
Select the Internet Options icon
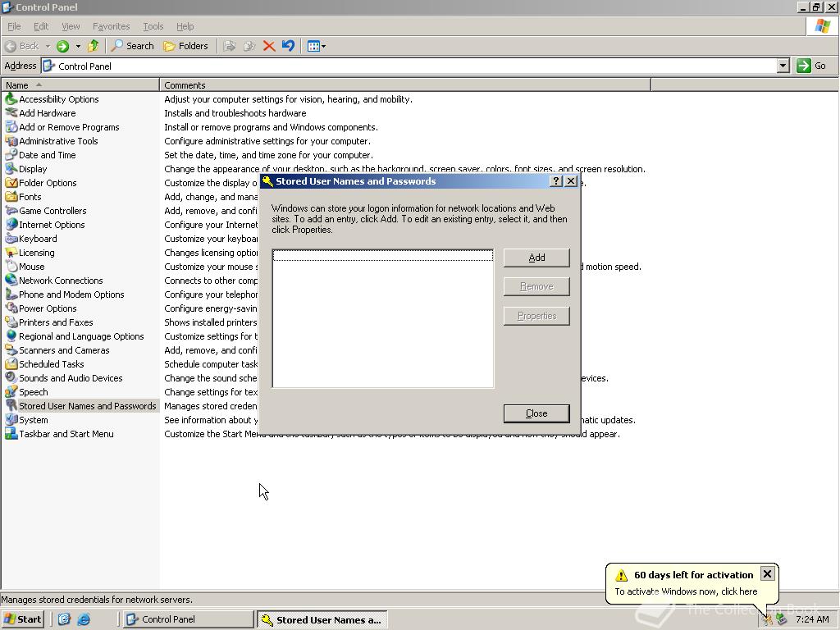[x=11, y=225]
